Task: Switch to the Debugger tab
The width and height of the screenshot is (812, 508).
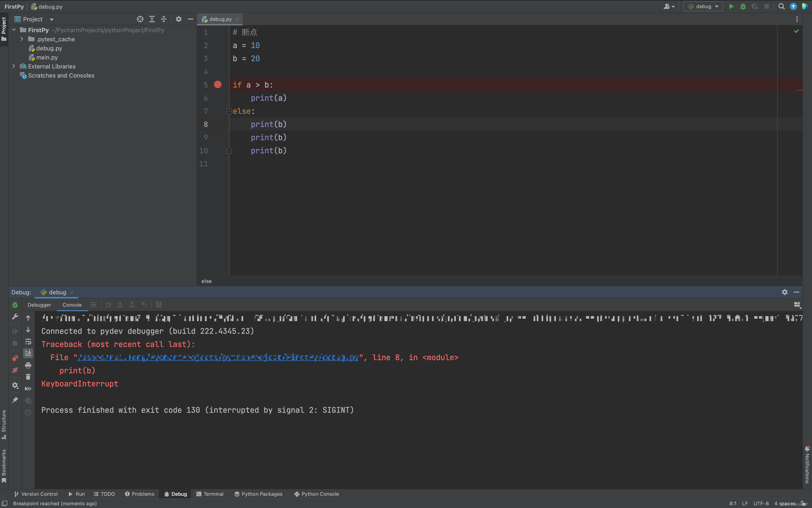Action: click(x=39, y=305)
